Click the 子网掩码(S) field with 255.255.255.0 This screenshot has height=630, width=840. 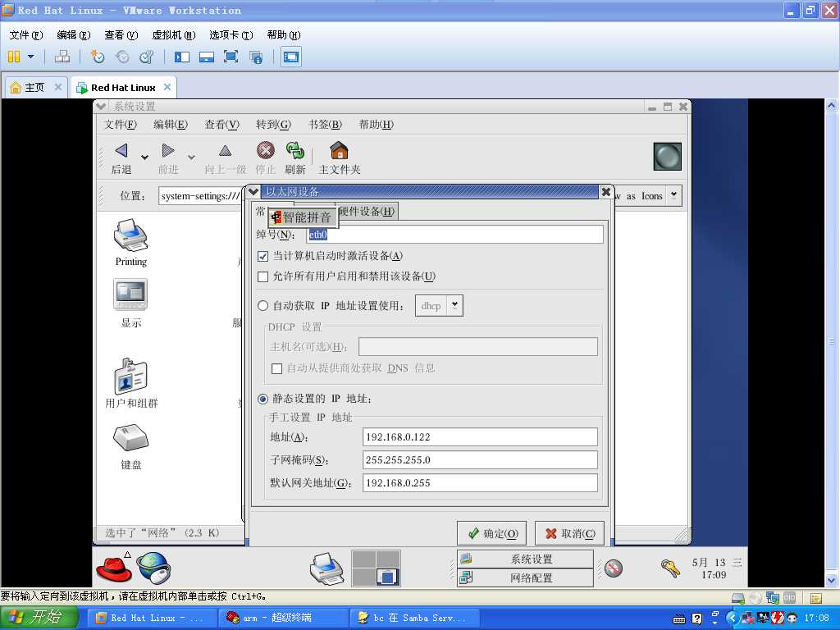point(480,459)
